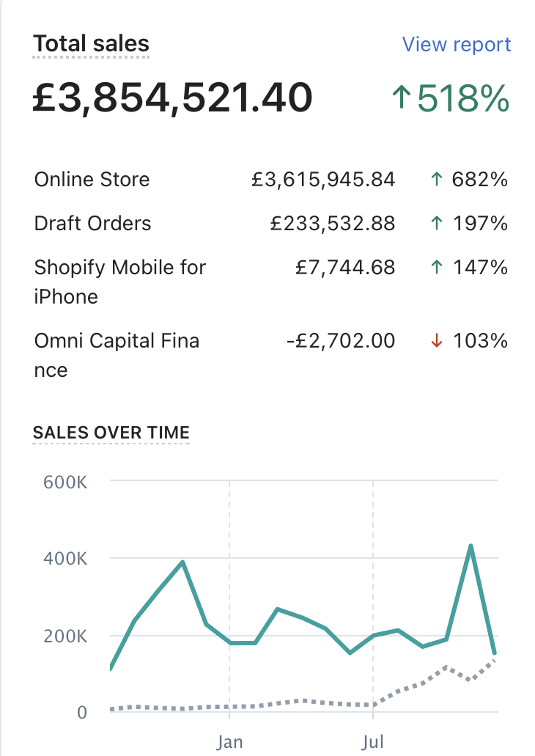Click the Jan label on the chart axis
This screenshot has height=756, width=535.
(229, 741)
